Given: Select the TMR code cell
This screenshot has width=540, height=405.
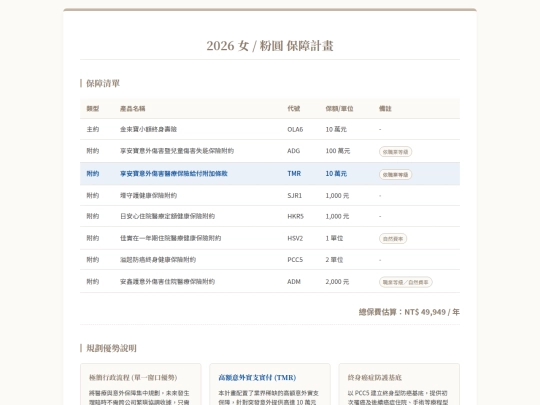Looking at the screenshot, I should 294,174.
